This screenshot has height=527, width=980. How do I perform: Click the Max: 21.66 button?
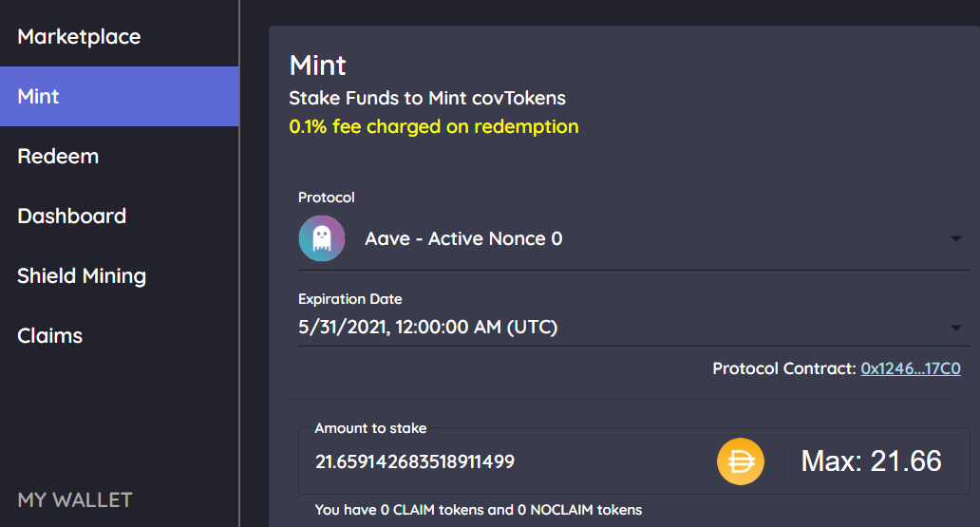pyautogui.click(x=871, y=461)
